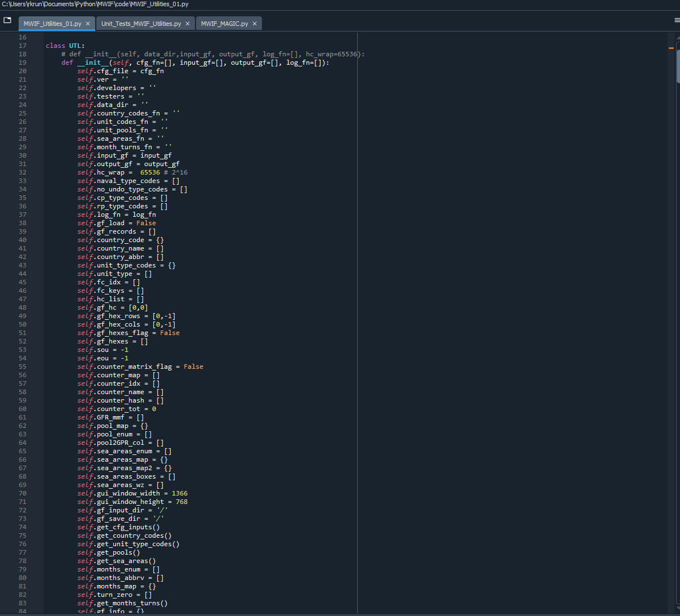Screen dimensions: 680x616
Task: Click 'self.cfg_file = cfg_fn' line
Action: pos(121,71)
